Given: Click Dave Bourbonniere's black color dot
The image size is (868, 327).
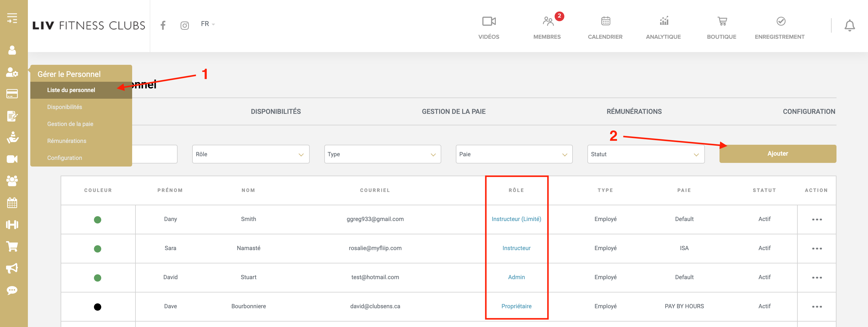Looking at the screenshot, I should pyautogui.click(x=97, y=307).
